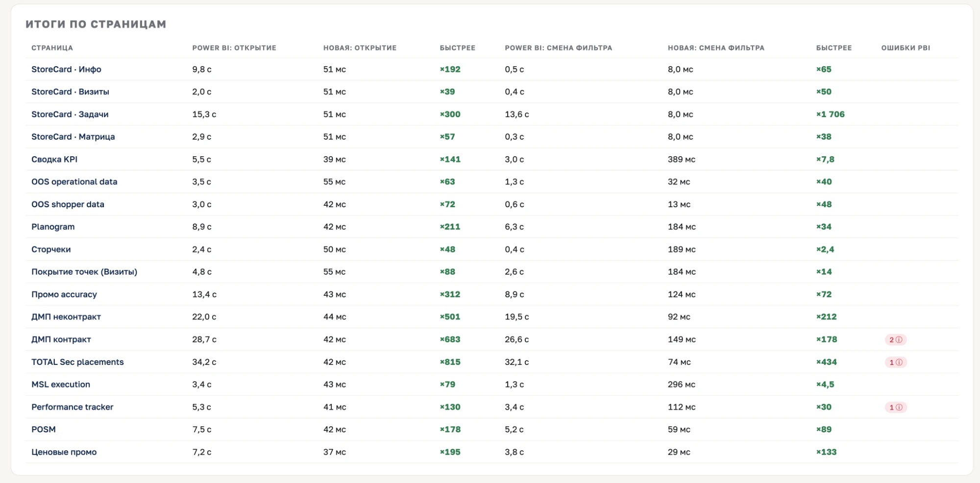Click the 26,6 с filter change value
The height and width of the screenshot is (483, 980).
(517, 339)
